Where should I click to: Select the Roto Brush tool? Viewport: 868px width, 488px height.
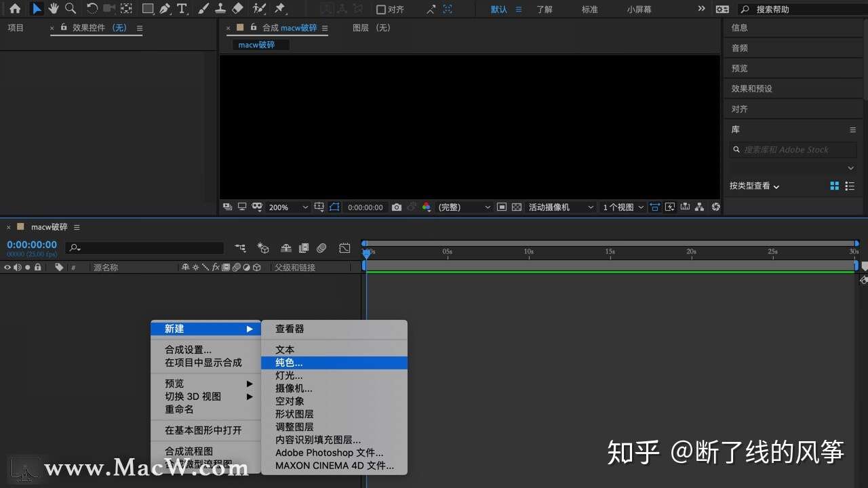point(259,9)
